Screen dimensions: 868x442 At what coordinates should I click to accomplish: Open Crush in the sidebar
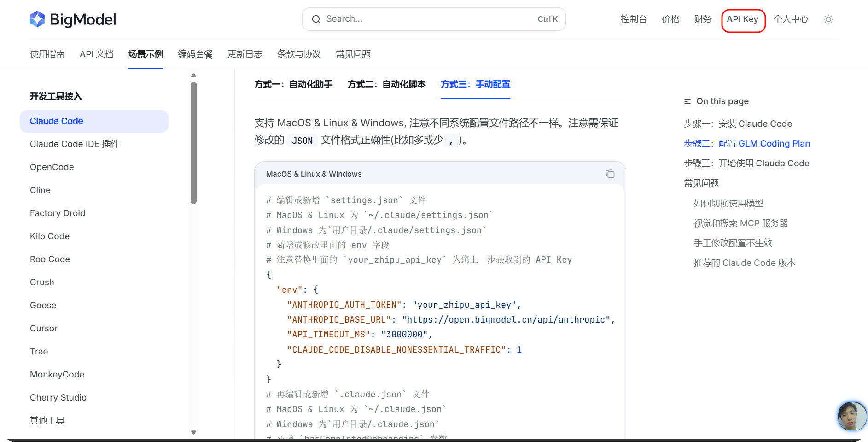(x=42, y=283)
